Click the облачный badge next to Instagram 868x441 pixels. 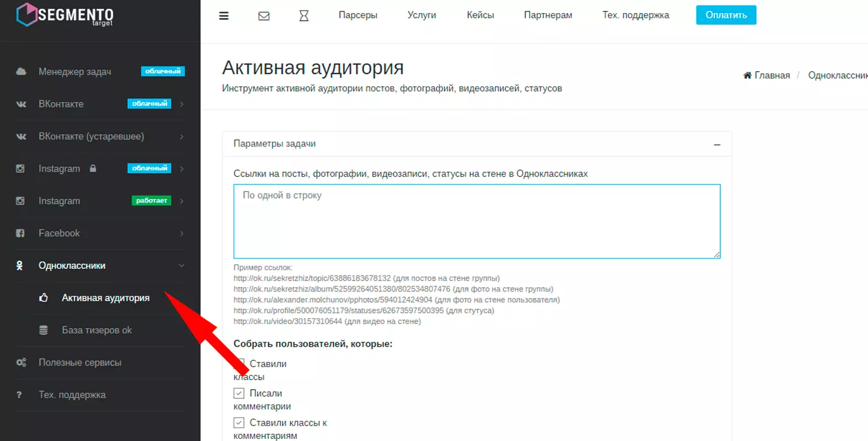point(149,168)
